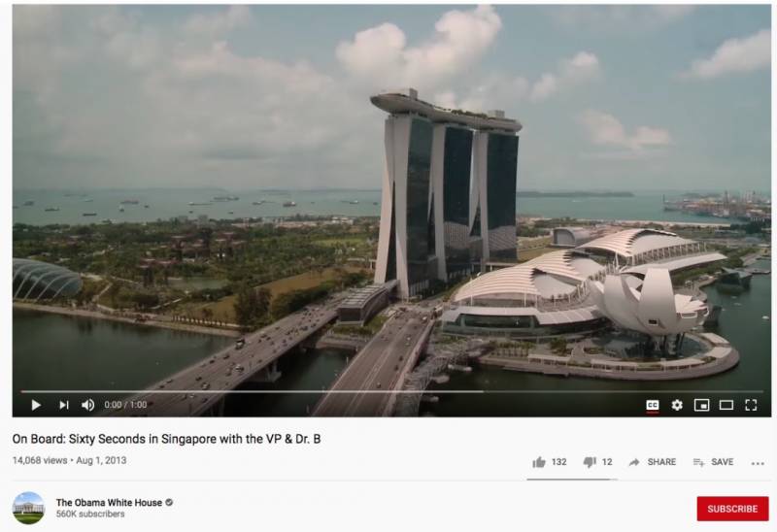Like the video with thumbs up
This screenshot has height=532, width=777.
pos(549,462)
